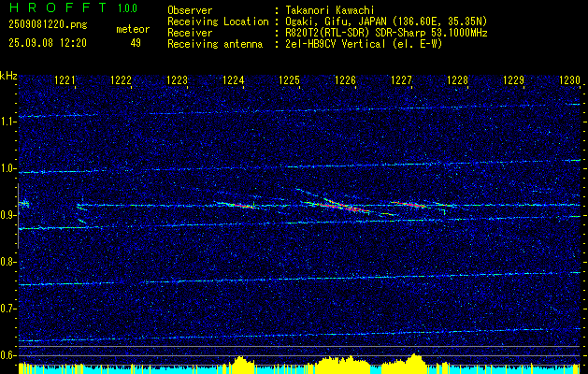
Task: Click the Receiver label
Action: tap(190, 33)
